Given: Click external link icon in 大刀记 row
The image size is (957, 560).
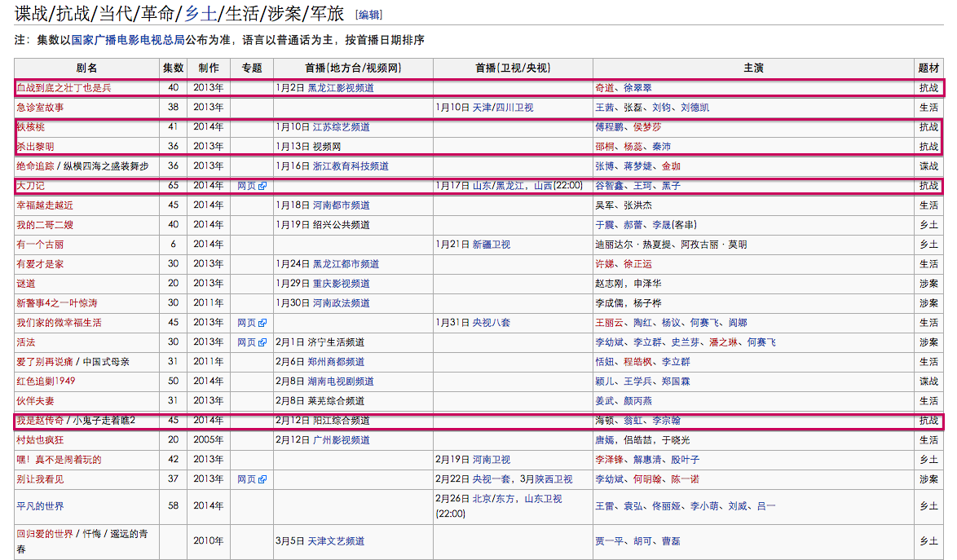Looking at the screenshot, I should click(262, 186).
